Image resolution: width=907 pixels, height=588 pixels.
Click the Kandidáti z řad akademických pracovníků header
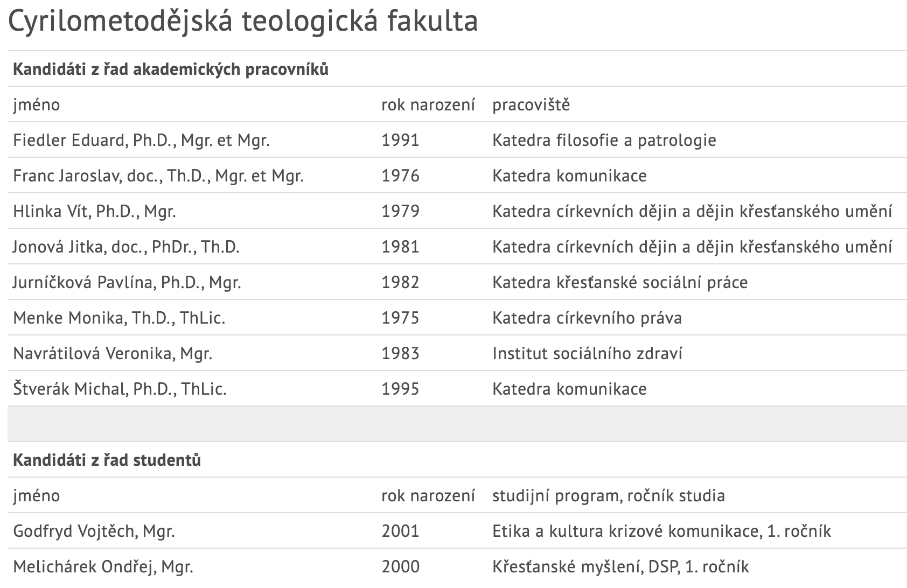coord(170,69)
